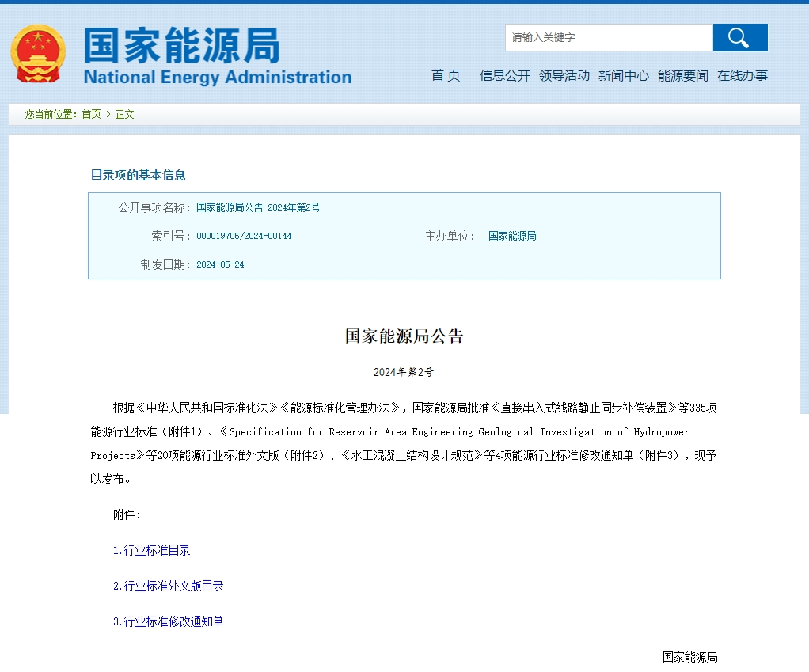Click the 国家能源局 site title banner
The height and width of the screenshot is (672, 809).
(182, 46)
